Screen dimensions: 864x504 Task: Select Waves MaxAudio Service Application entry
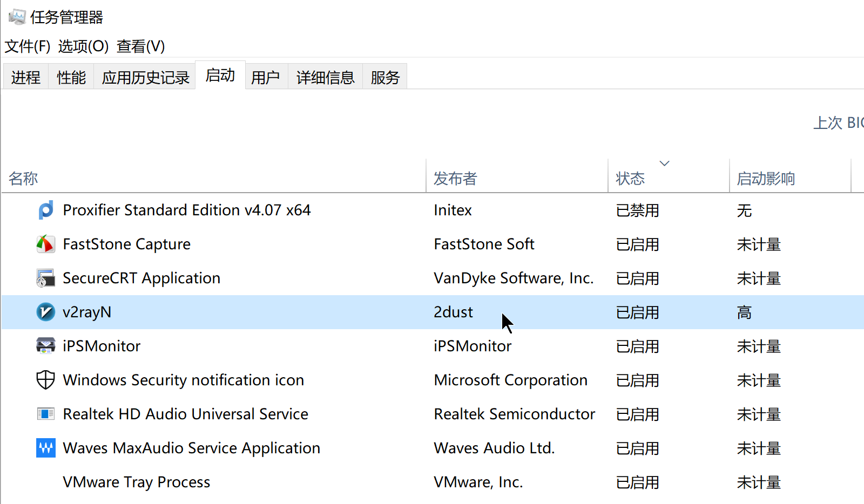pos(192,448)
